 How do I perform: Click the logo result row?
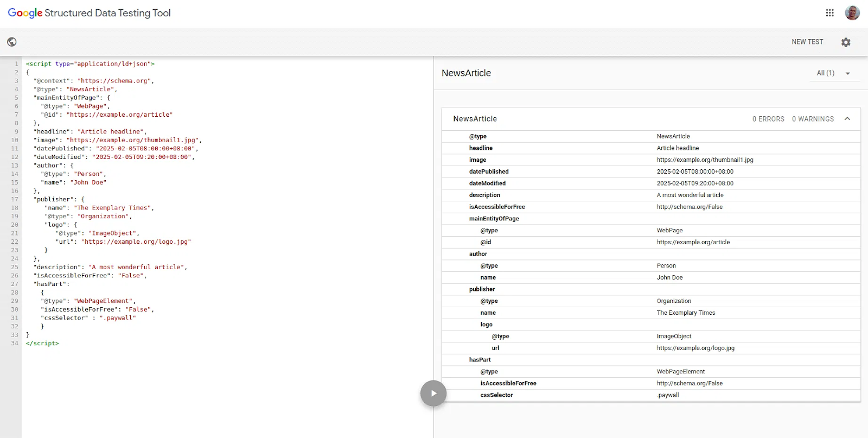pos(651,325)
